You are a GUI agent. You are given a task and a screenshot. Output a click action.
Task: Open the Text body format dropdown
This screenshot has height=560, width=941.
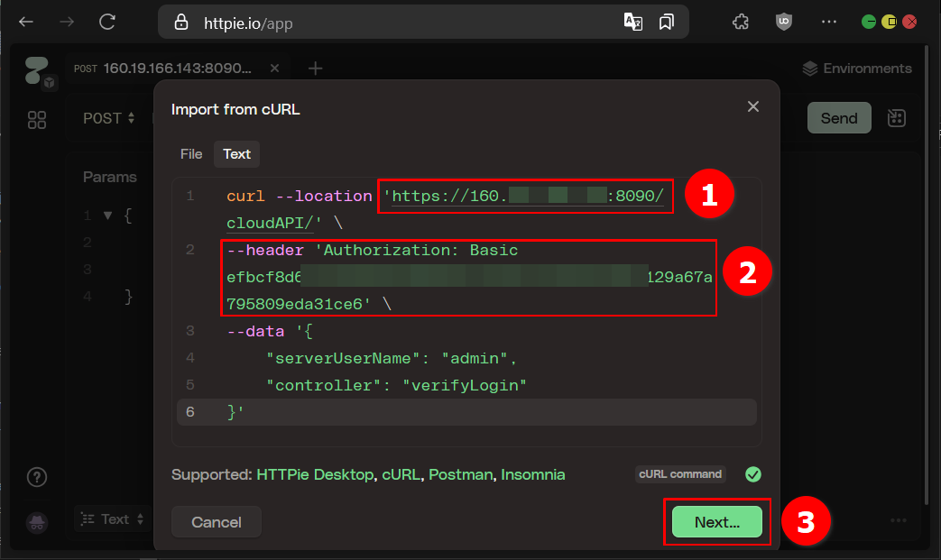(113, 519)
